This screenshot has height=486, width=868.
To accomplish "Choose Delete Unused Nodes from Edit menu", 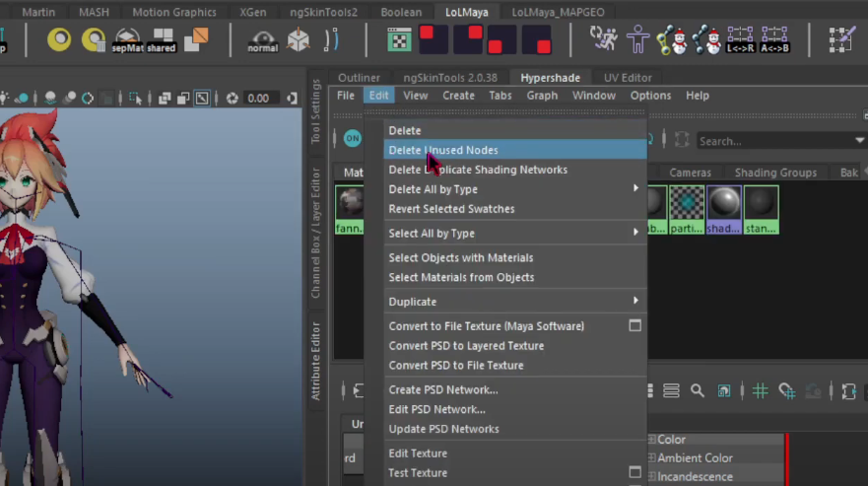I will 515,150.
